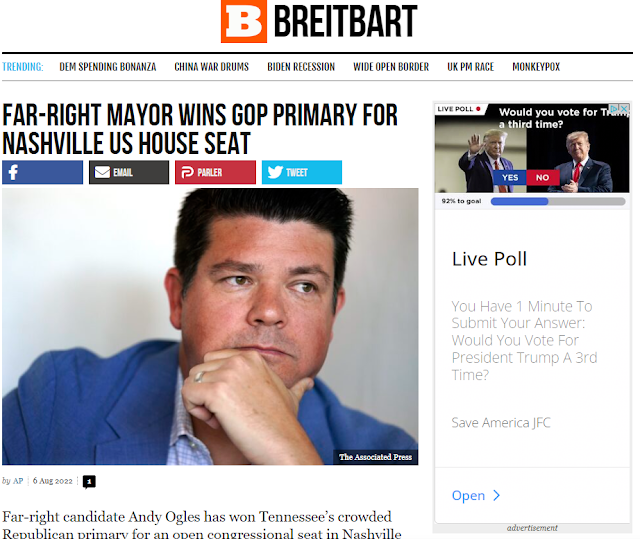Select Biden Recession trending link

point(301,67)
